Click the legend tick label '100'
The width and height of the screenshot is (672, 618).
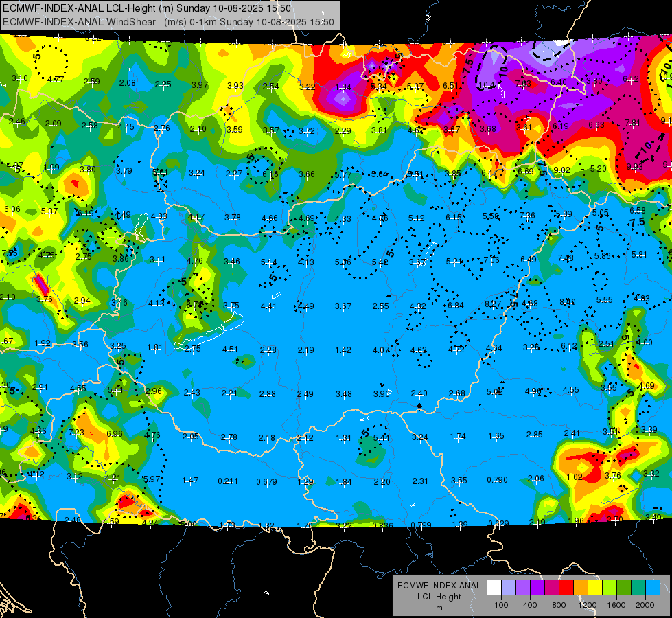click(501, 605)
